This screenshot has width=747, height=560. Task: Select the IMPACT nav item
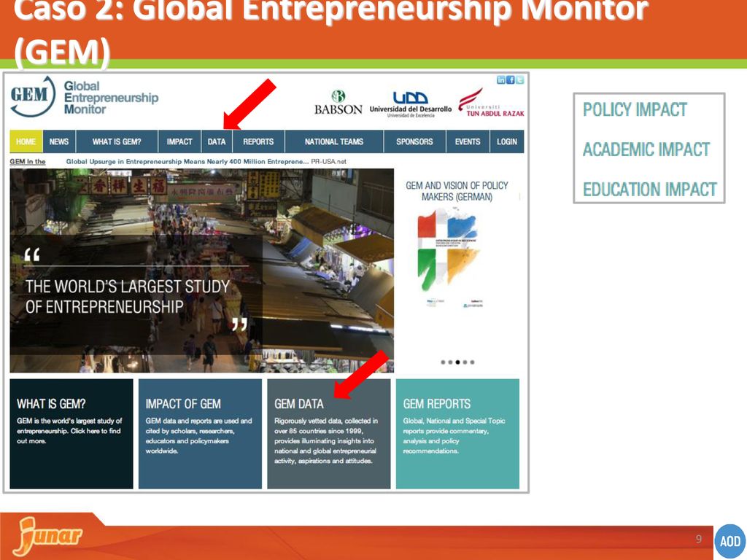179,141
